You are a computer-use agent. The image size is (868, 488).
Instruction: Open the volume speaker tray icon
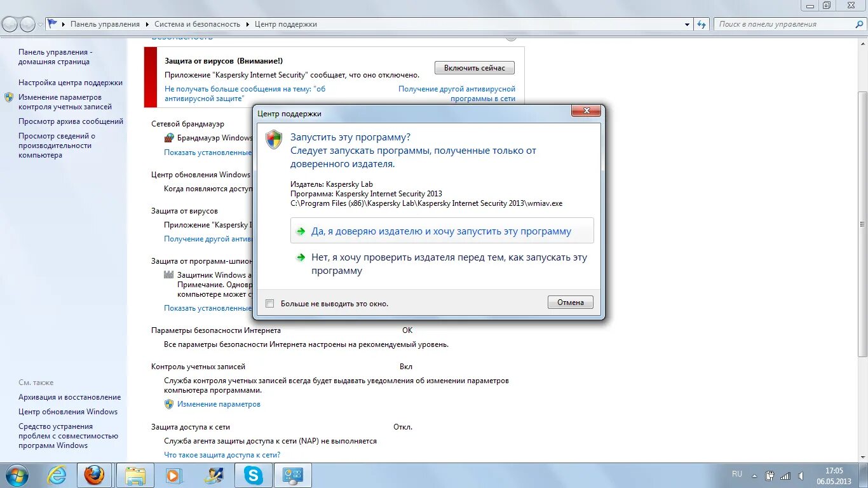[802, 475]
